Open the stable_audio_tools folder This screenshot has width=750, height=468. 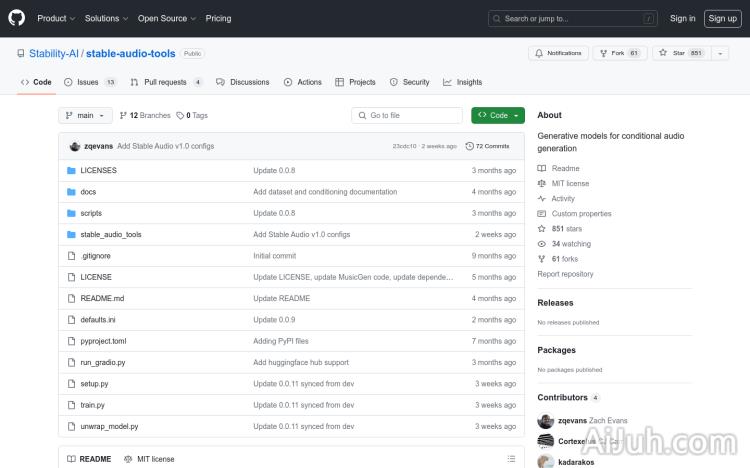click(x=111, y=234)
